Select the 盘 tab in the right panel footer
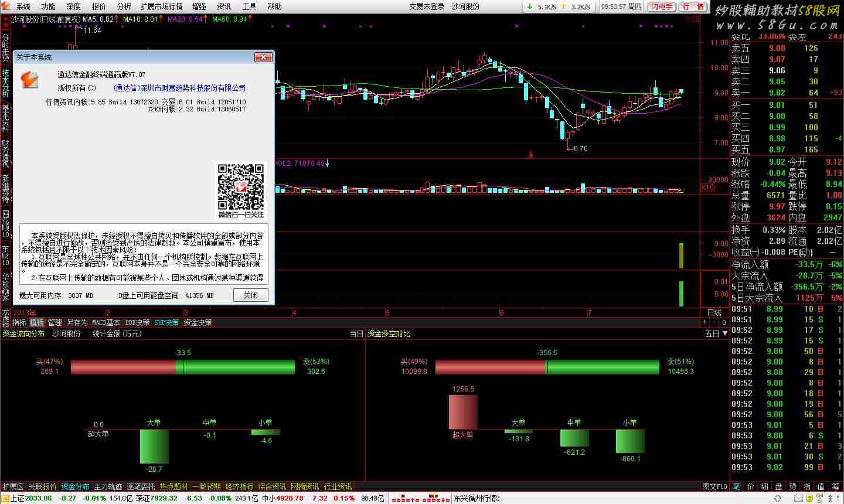The height and width of the screenshot is (504, 844). 779,486
